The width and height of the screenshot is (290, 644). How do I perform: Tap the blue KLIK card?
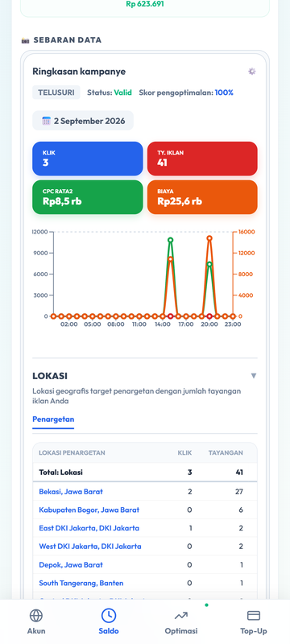(88, 159)
